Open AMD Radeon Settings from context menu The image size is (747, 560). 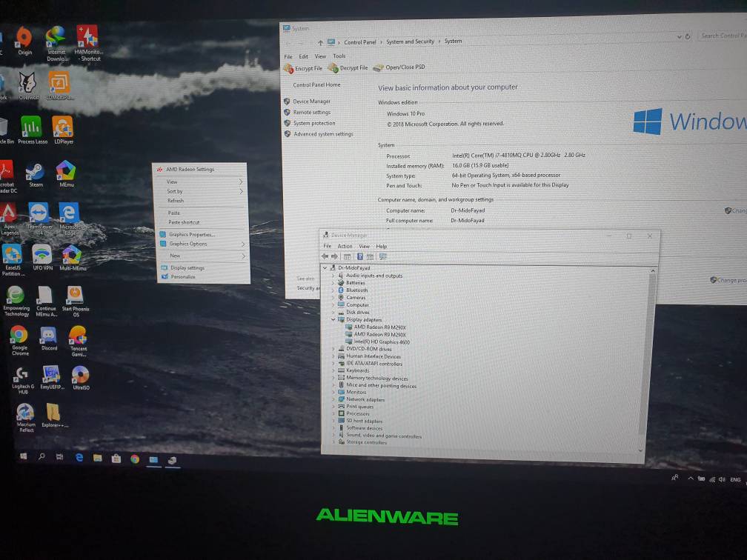tap(201, 169)
